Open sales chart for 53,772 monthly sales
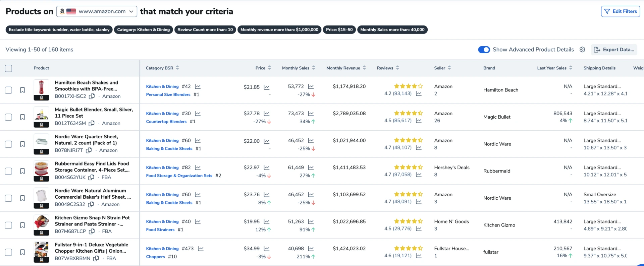644x266 pixels. click(x=311, y=86)
